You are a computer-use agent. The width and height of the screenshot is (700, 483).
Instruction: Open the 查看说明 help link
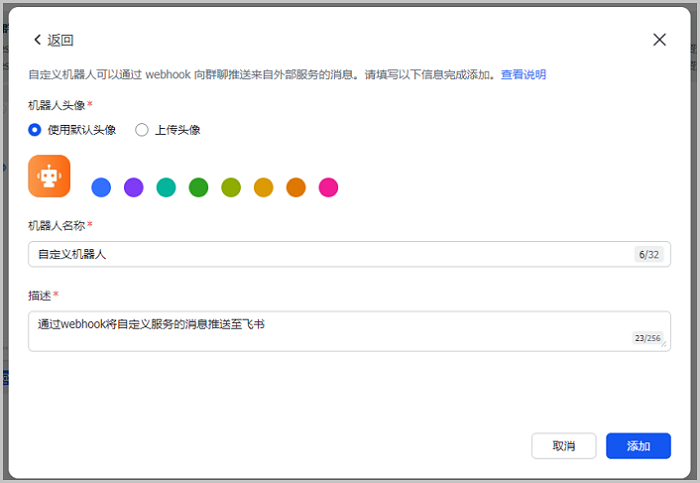(523, 75)
